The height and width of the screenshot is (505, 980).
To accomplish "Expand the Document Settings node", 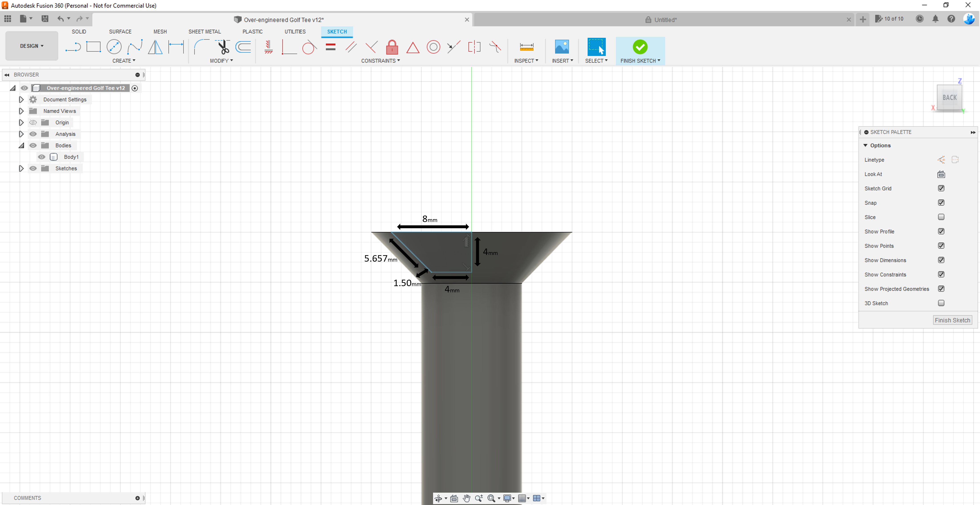I will click(x=21, y=99).
